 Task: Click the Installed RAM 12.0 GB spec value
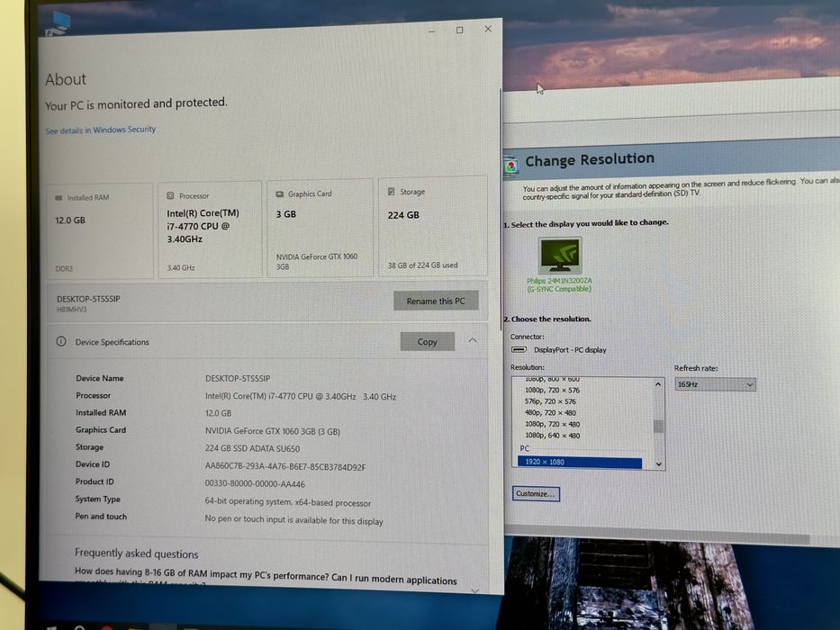218,413
